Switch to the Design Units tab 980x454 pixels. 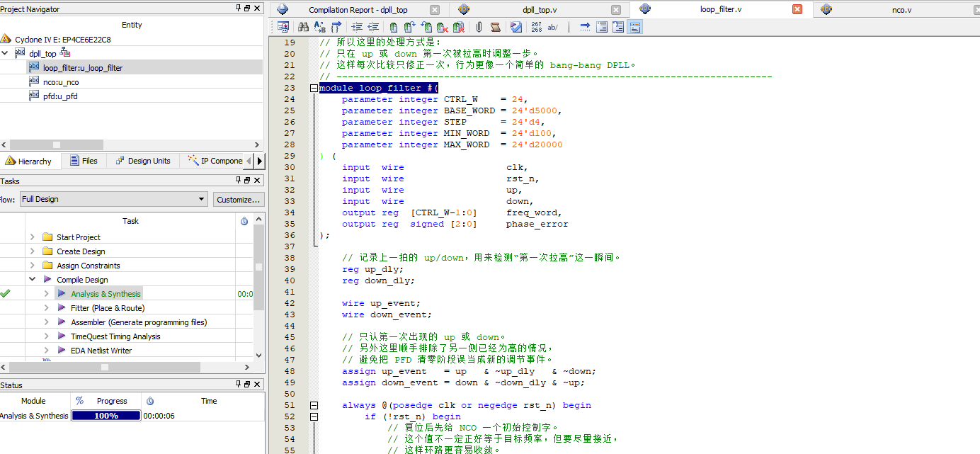(x=143, y=161)
